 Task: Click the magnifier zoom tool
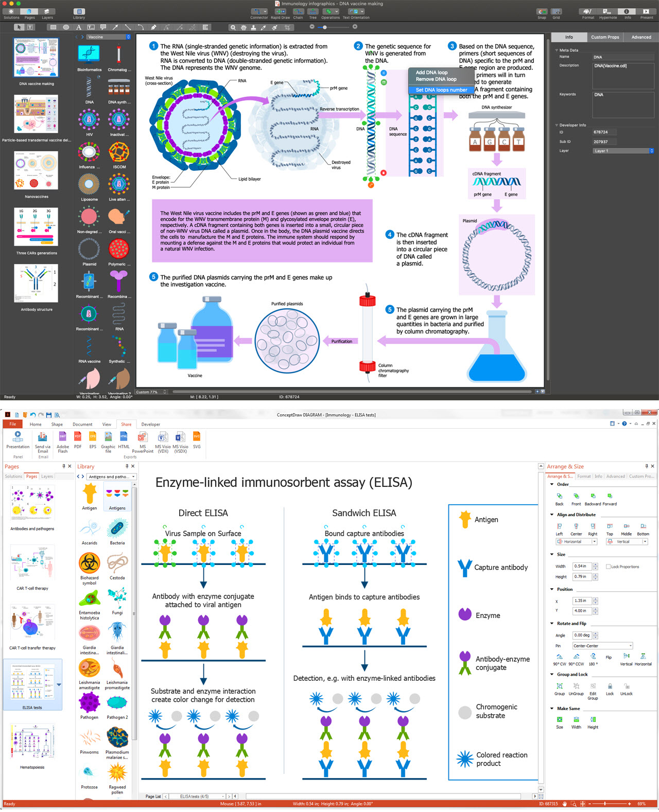233,27
